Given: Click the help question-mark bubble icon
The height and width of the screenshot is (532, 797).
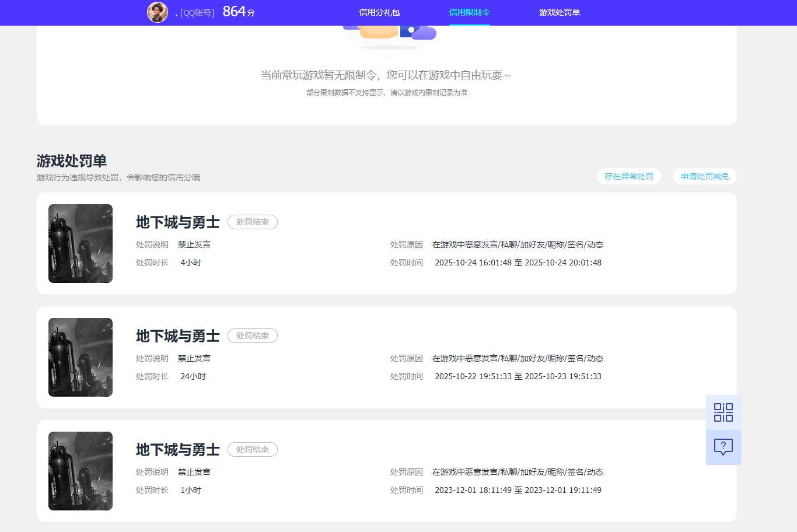Looking at the screenshot, I should point(723,447).
